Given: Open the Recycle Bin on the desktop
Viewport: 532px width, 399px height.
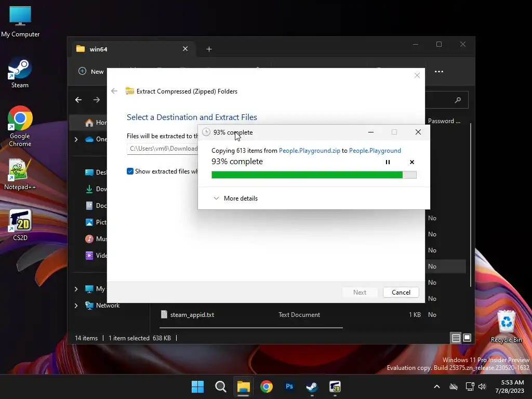Looking at the screenshot, I should click(506, 326).
